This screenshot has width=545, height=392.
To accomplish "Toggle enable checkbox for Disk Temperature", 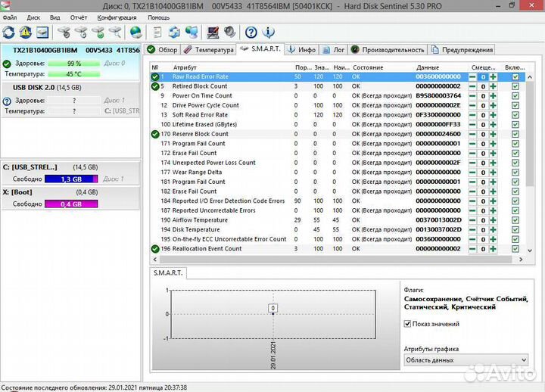I will point(515,230).
